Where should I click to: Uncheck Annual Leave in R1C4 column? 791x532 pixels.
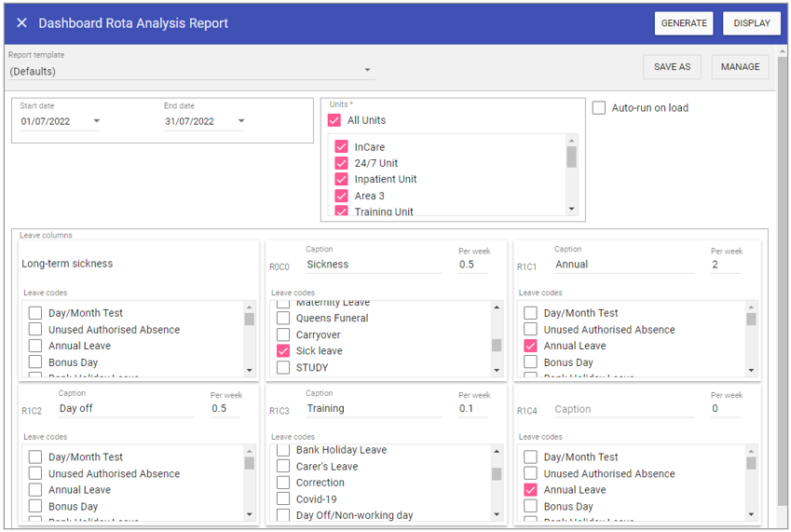(530, 490)
